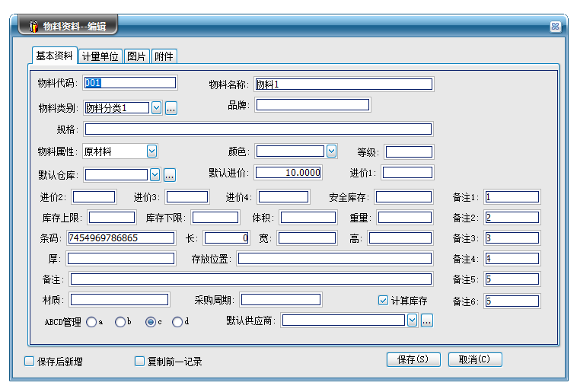The height and width of the screenshot is (392, 577).
Task: Click the 保存(S) button
Action: 413,359
